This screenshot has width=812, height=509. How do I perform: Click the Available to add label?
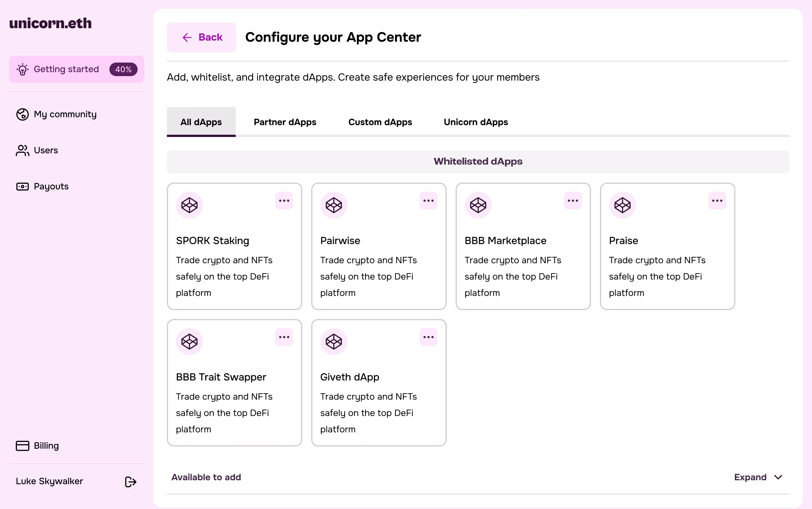pos(206,477)
